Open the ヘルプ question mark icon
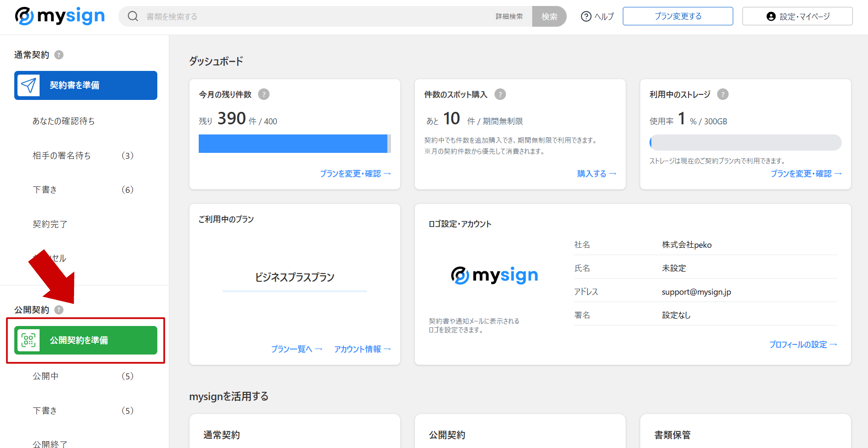The width and height of the screenshot is (868, 448). (x=585, y=16)
